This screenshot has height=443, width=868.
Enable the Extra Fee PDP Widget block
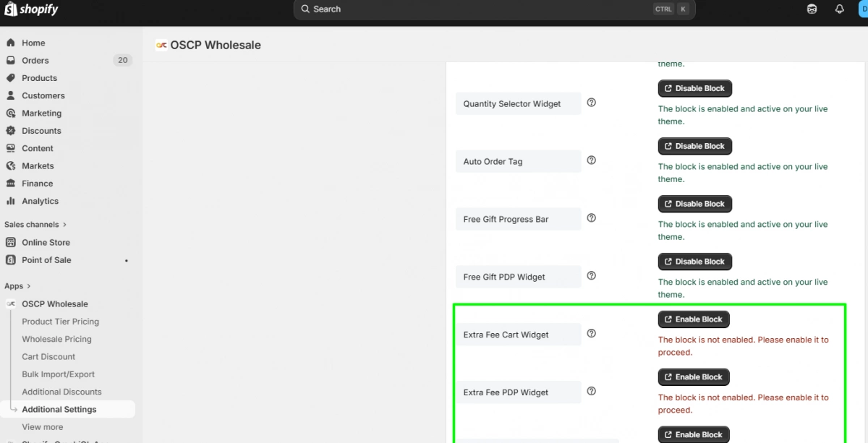694,377
